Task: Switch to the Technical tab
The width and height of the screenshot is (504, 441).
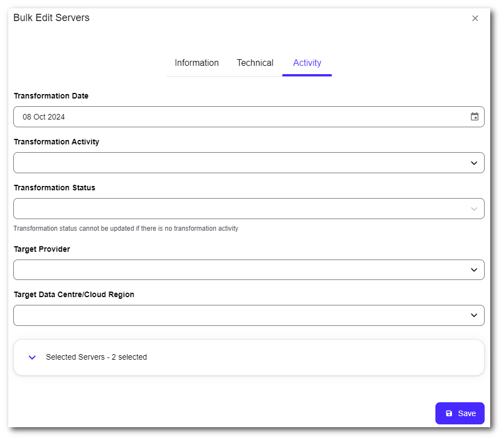Action: (255, 63)
